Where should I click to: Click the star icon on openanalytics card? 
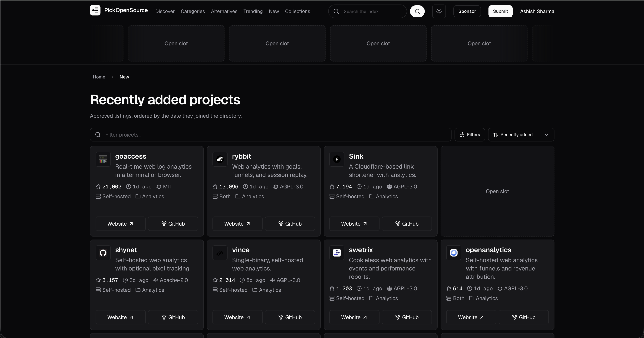tap(449, 288)
